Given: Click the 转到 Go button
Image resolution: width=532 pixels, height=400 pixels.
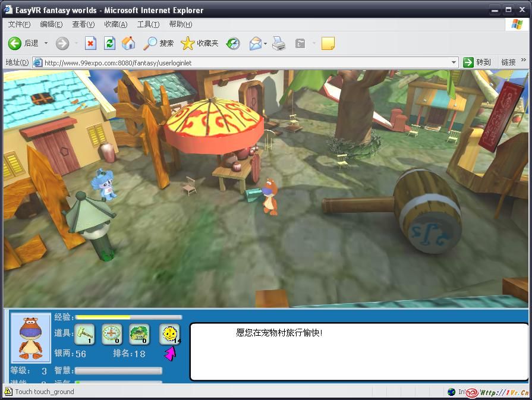Looking at the screenshot, I should (x=477, y=62).
